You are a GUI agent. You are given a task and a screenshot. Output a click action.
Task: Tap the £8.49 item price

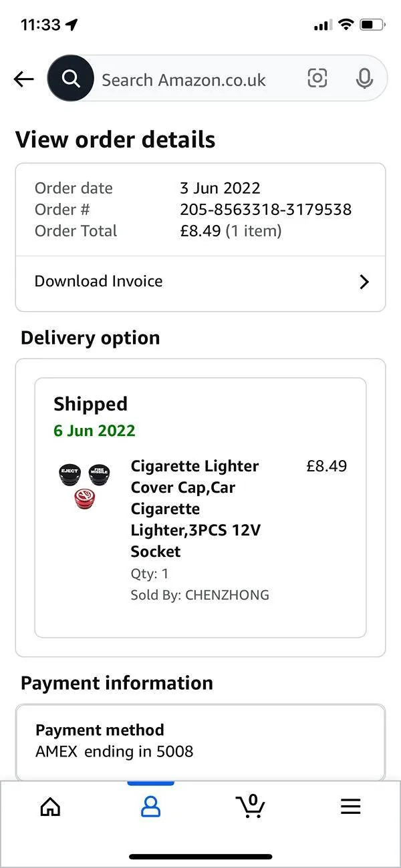[x=327, y=466]
